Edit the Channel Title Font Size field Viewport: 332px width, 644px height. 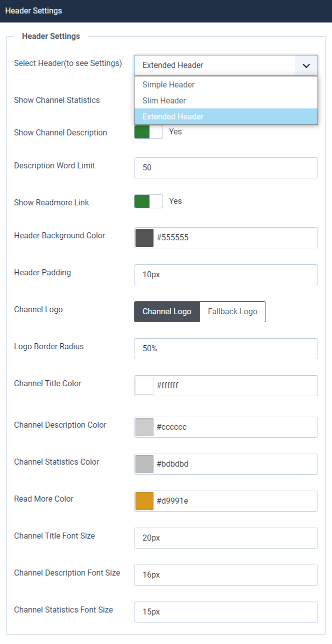click(225, 538)
